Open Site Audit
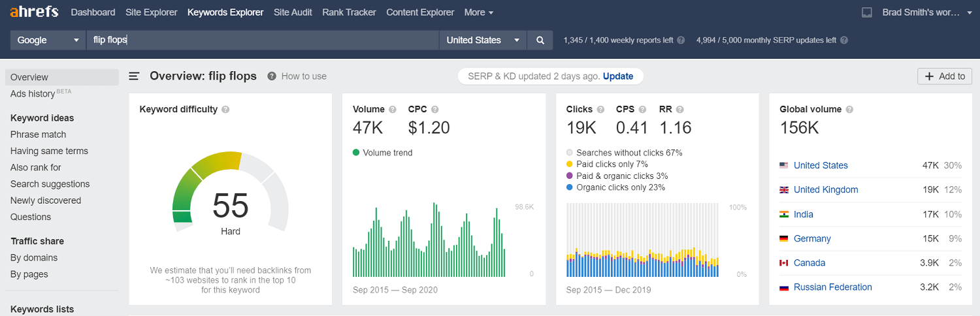 tap(293, 12)
